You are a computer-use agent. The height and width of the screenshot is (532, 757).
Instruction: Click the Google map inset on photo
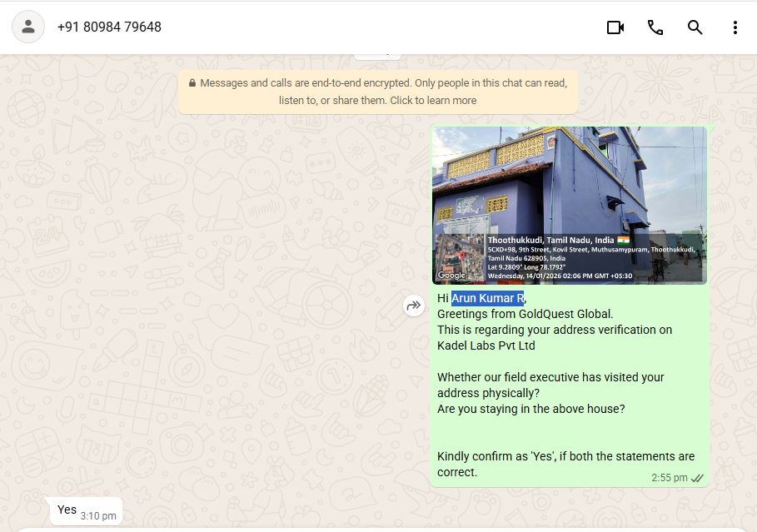click(x=459, y=258)
